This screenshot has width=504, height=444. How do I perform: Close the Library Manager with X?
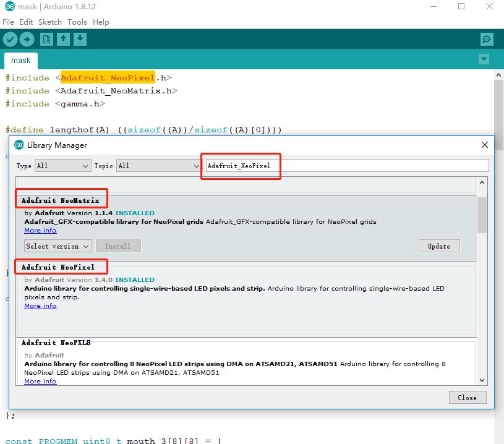pyautogui.click(x=484, y=145)
